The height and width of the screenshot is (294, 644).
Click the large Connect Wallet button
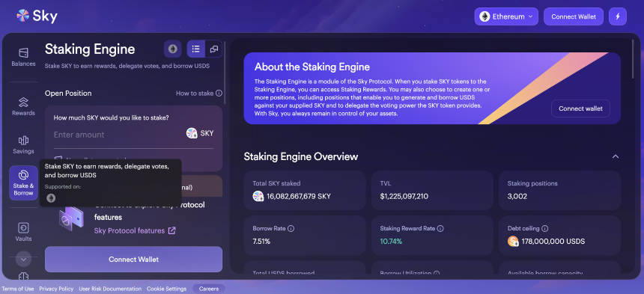coord(133,259)
